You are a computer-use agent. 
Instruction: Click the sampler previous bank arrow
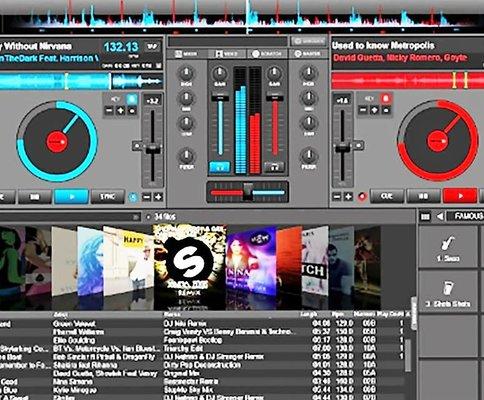[x=440, y=217]
